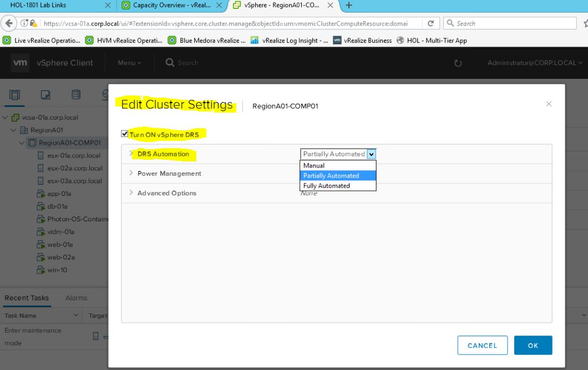Click the vSphere Client Search field

click(x=188, y=63)
